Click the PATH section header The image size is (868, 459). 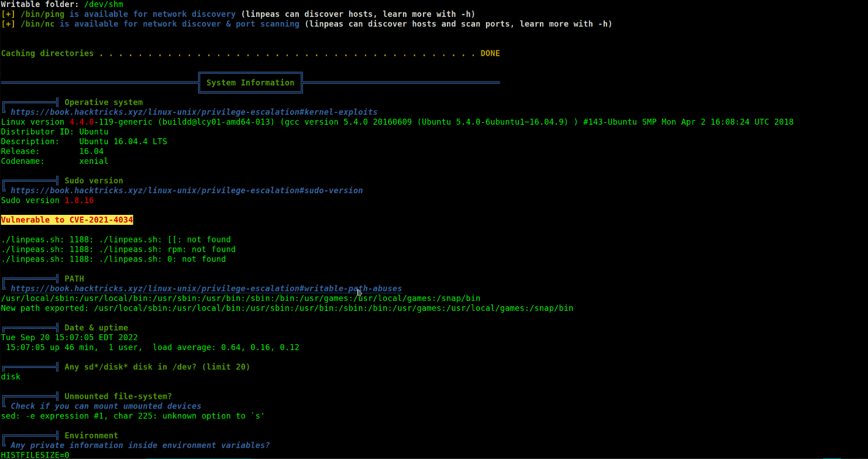74,278
